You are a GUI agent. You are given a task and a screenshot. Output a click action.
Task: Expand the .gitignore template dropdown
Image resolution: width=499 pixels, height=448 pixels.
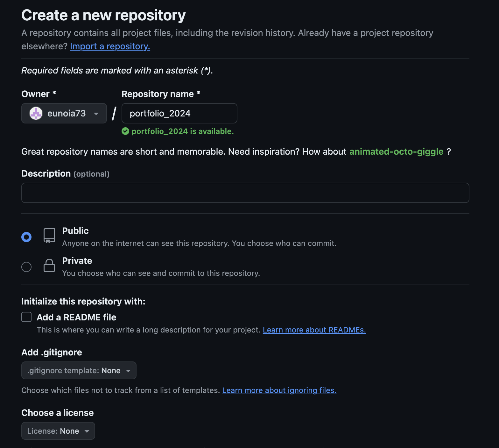pos(79,370)
